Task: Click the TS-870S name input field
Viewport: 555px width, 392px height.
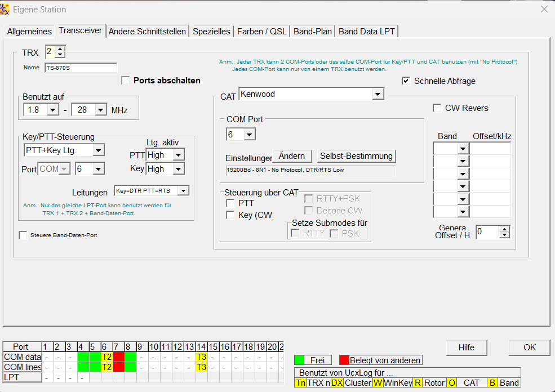Action: click(81, 68)
